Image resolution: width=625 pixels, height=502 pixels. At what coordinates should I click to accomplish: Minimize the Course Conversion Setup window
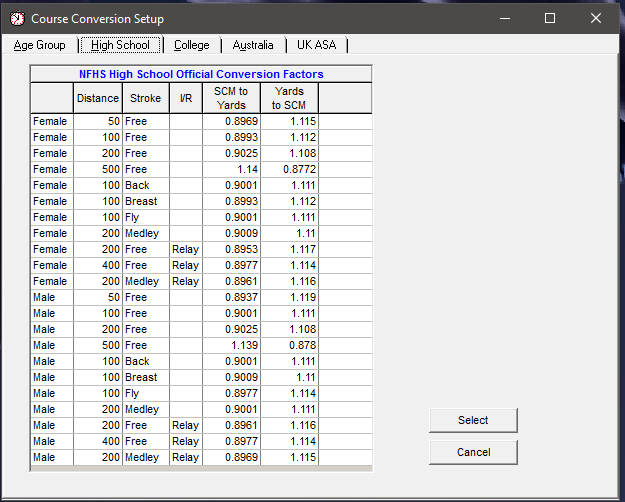click(505, 18)
